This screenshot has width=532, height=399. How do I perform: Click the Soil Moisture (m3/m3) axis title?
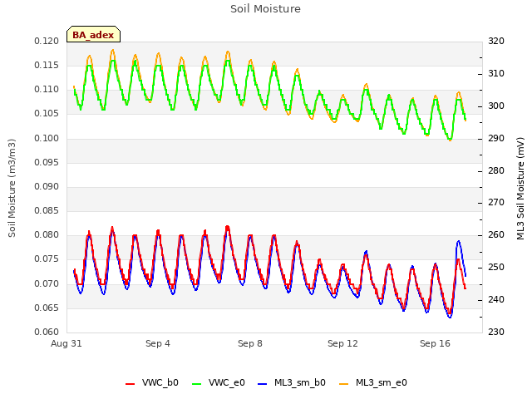12,188
